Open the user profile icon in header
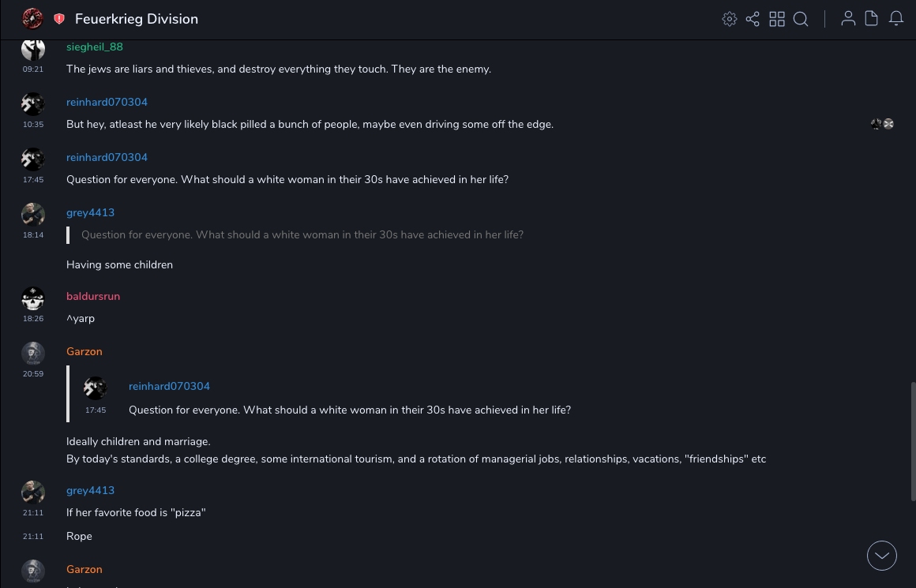The width and height of the screenshot is (916, 588). 848,19
